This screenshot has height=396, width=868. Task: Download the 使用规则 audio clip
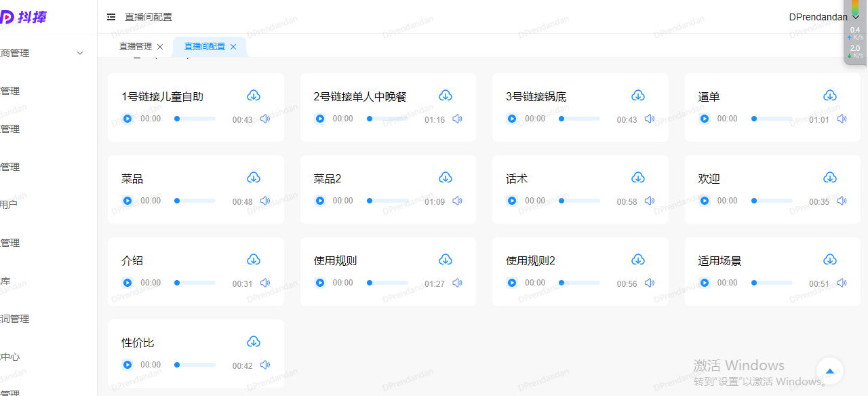446,260
